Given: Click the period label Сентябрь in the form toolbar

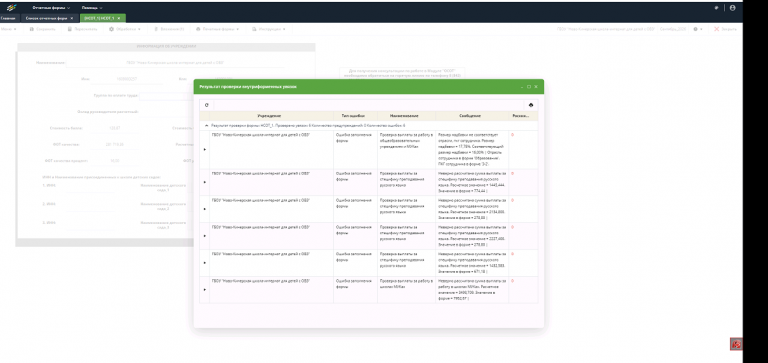Looking at the screenshot, I should 673,29.
